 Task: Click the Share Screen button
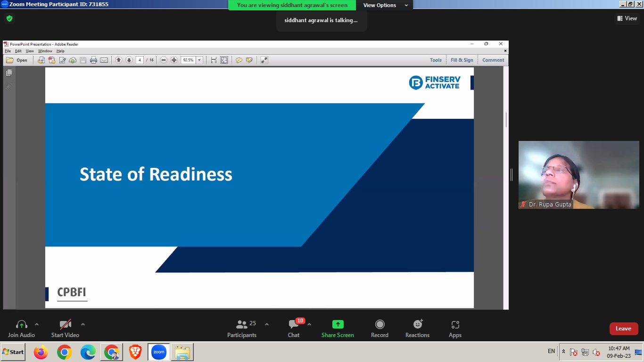click(x=338, y=329)
